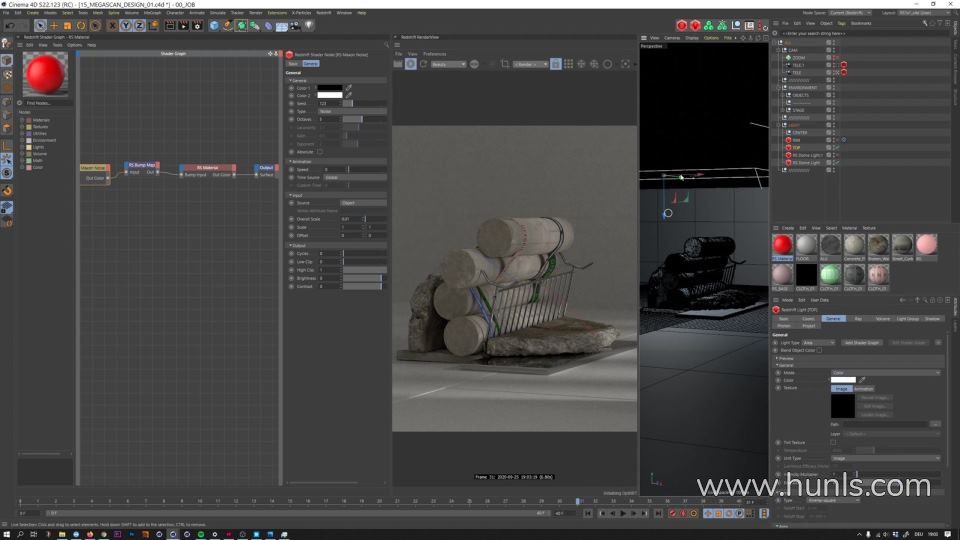Click Render View clapperboard icon
Screen dimensions: 960x540
click(x=170, y=26)
